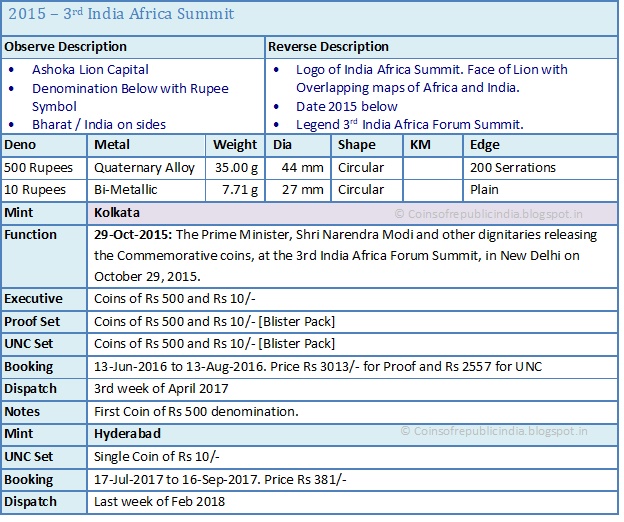Click 'First Coin of Rs 500 denomination.' note
Image resolution: width=624 pixels, height=522 pixels.
pyautogui.click(x=196, y=411)
